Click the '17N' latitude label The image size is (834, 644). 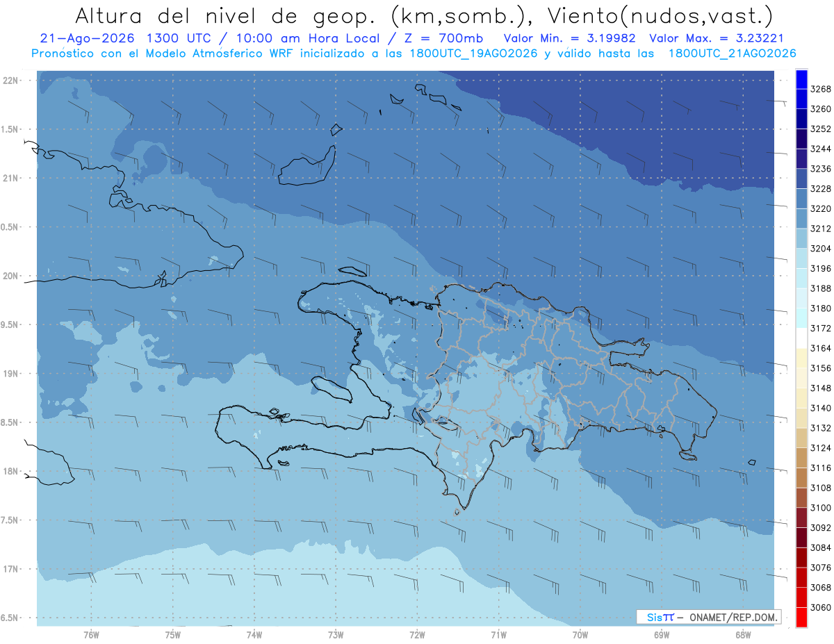pos(10,569)
